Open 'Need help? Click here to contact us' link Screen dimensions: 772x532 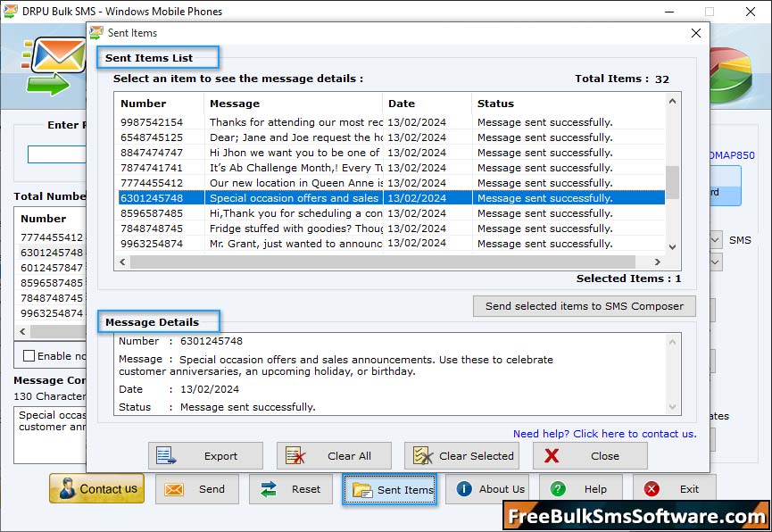pyautogui.click(x=604, y=434)
